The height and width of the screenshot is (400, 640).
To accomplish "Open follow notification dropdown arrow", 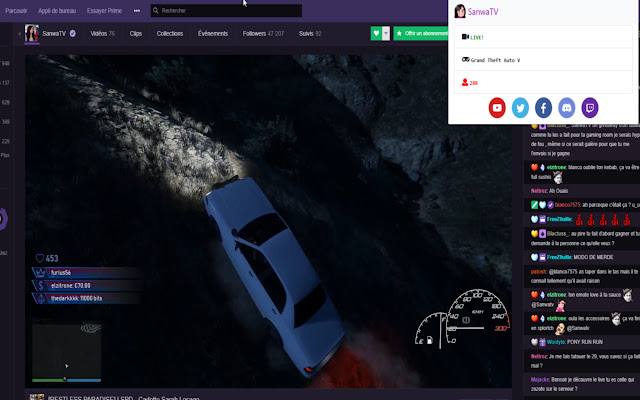I will pyautogui.click(x=386, y=33).
